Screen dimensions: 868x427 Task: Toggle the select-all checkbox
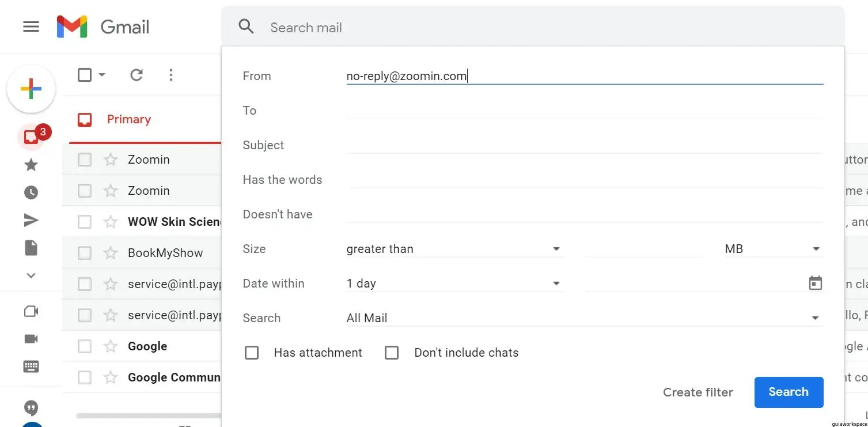85,75
